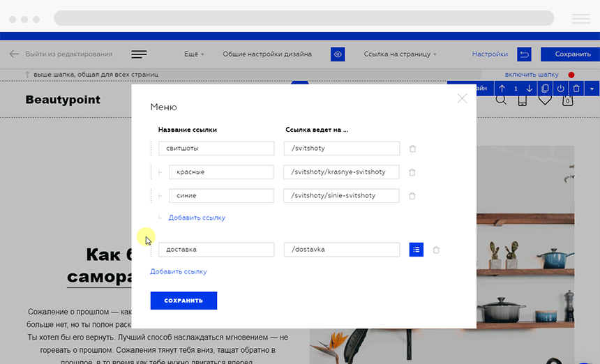This screenshot has height=364, width=600.
Task: Edit the /svitshoty URL field
Action: click(342, 149)
